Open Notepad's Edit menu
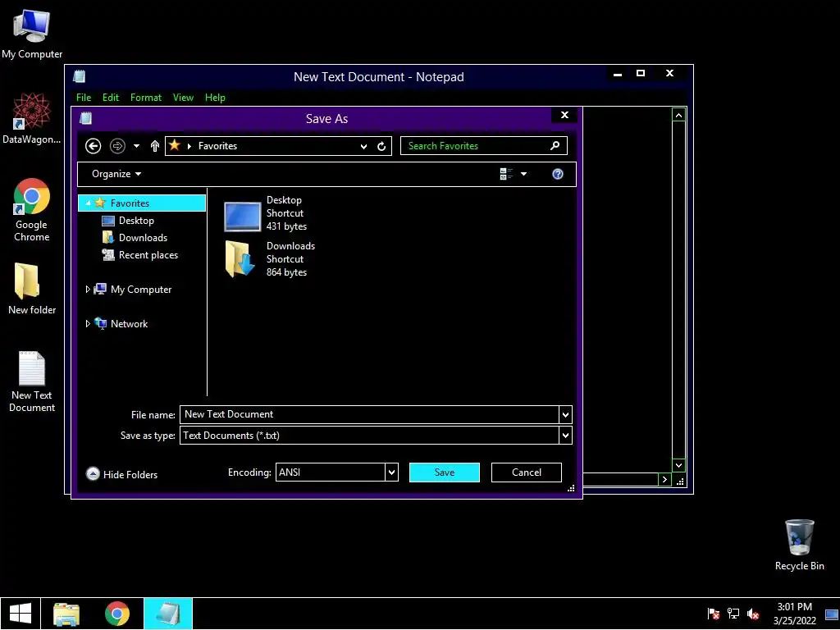This screenshot has width=840, height=630. pos(111,98)
